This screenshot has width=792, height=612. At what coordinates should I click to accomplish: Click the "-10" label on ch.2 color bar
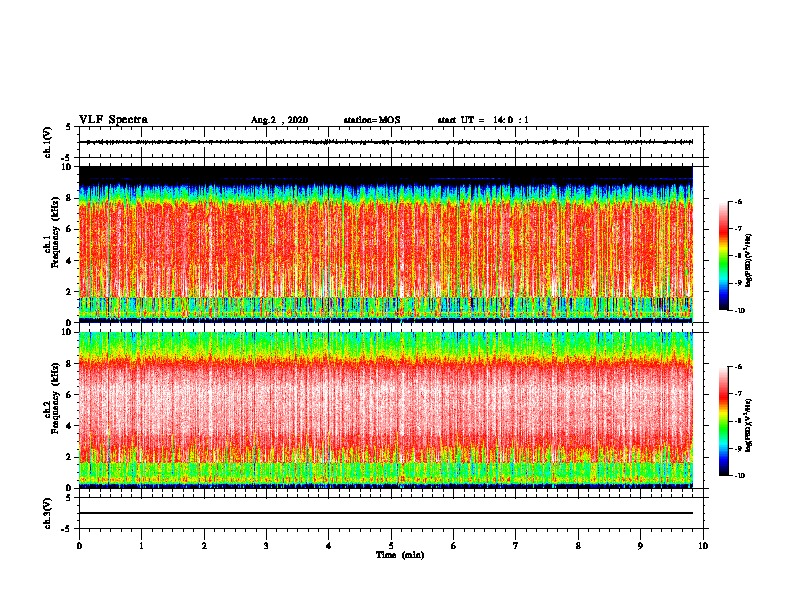pyautogui.click(x=739, y=476)
